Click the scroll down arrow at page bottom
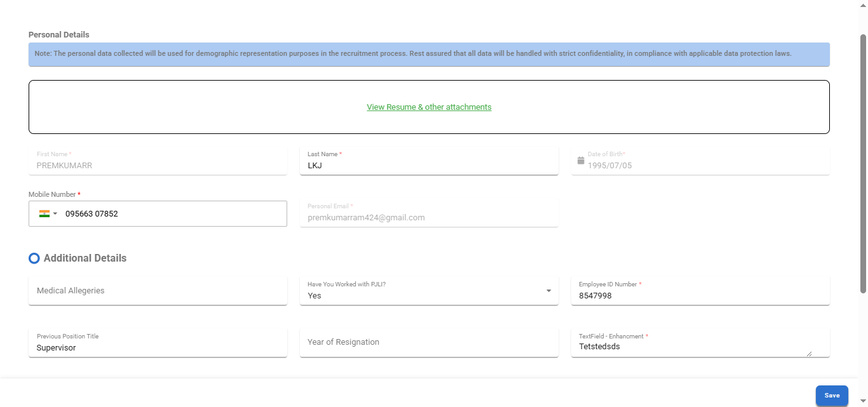The height and width of the screenshot is (407, 868). 863,401
